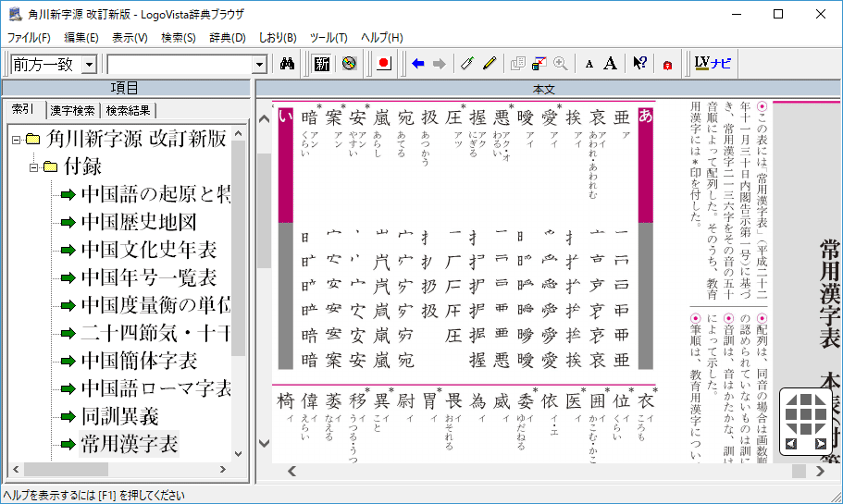Click the small A font size icon

[589, 64]
